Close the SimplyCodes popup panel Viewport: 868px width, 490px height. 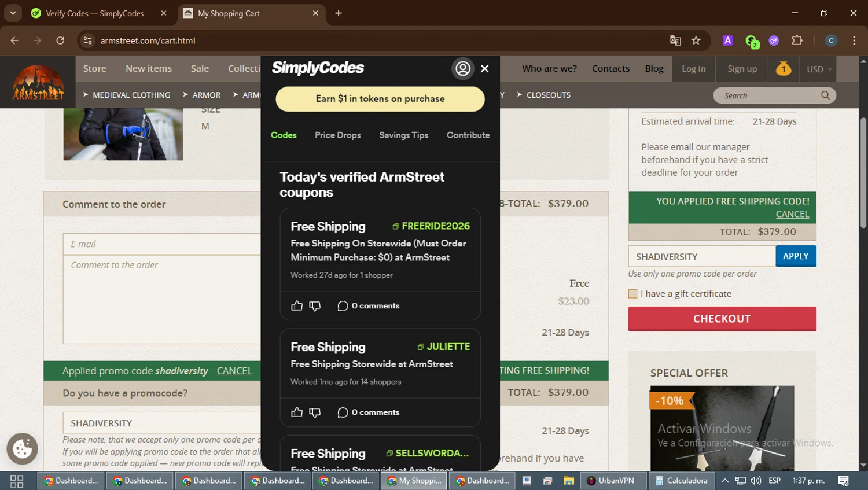point(484,69)
